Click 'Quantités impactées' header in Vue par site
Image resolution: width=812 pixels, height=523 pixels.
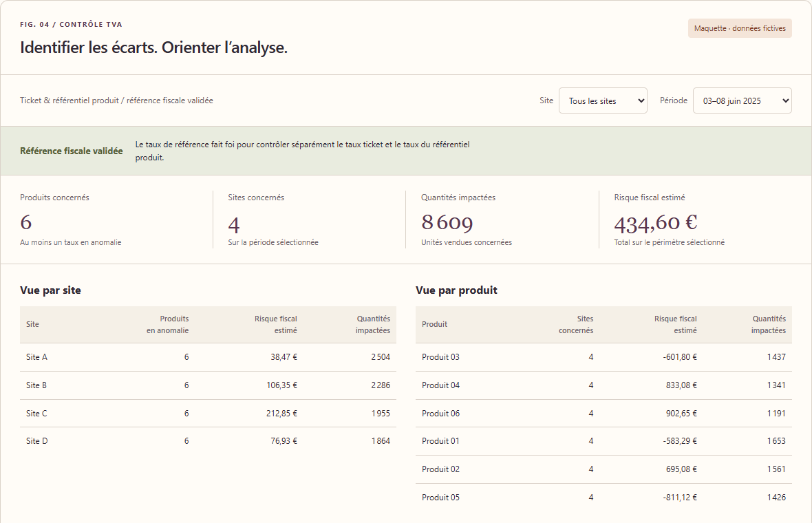coord(373,325)
